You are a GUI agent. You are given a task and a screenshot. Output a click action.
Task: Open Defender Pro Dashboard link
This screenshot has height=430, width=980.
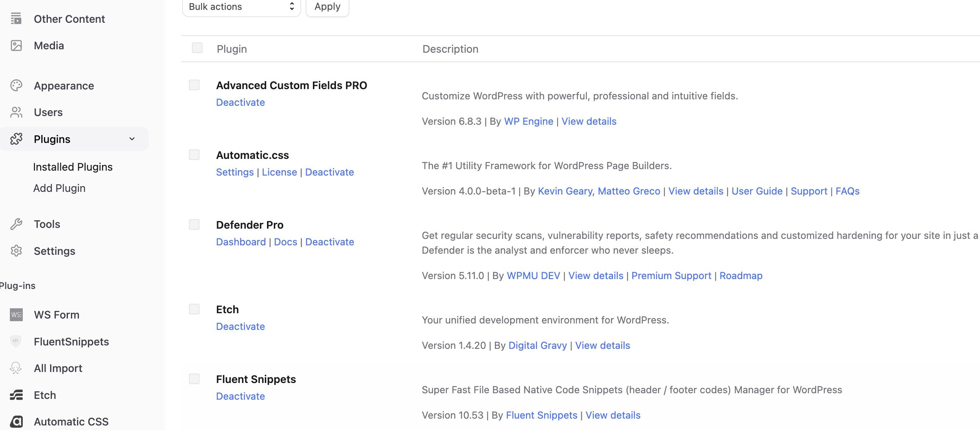click(241, 242)
